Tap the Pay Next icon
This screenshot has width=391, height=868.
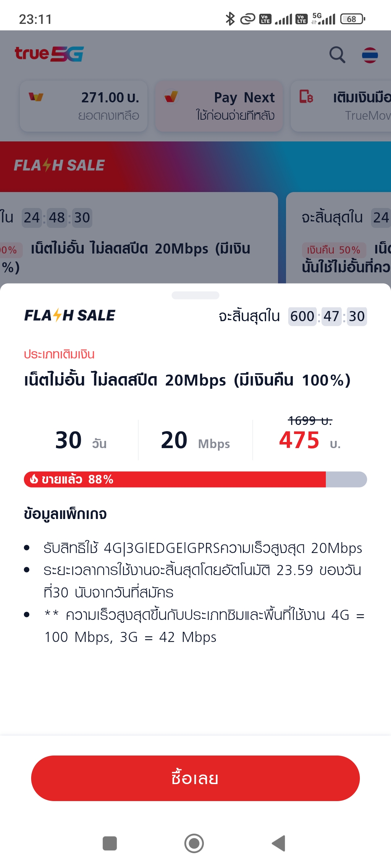point(171,97)
